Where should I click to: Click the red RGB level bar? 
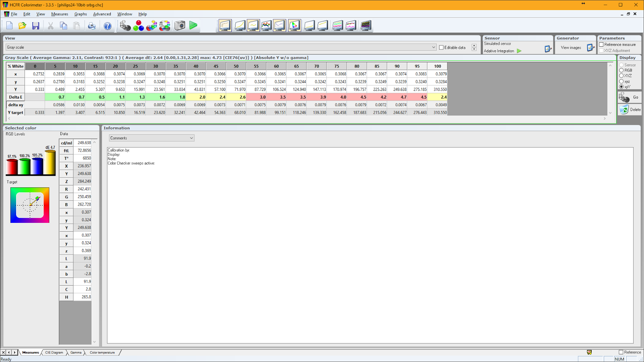click(12, 167)
